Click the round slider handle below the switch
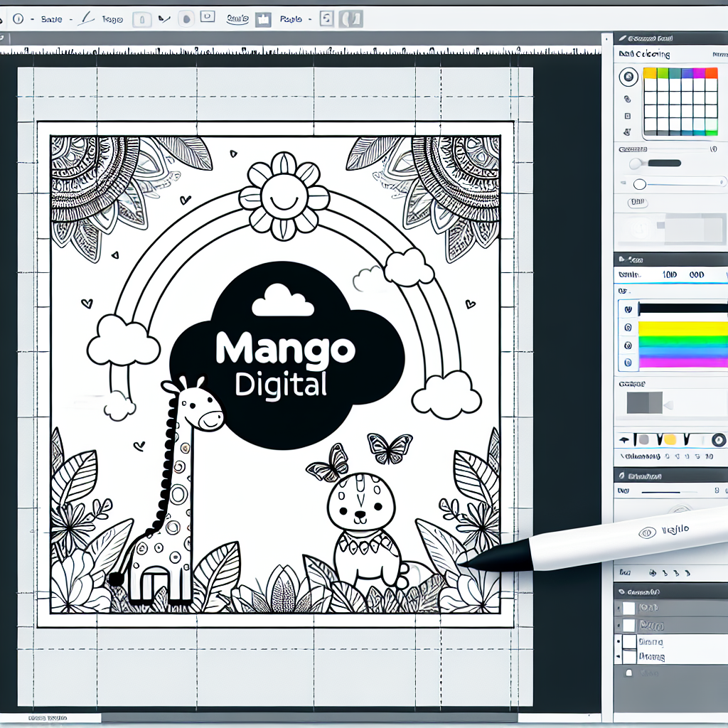Viewport: 728px width, 728px height. coord(639,184)
